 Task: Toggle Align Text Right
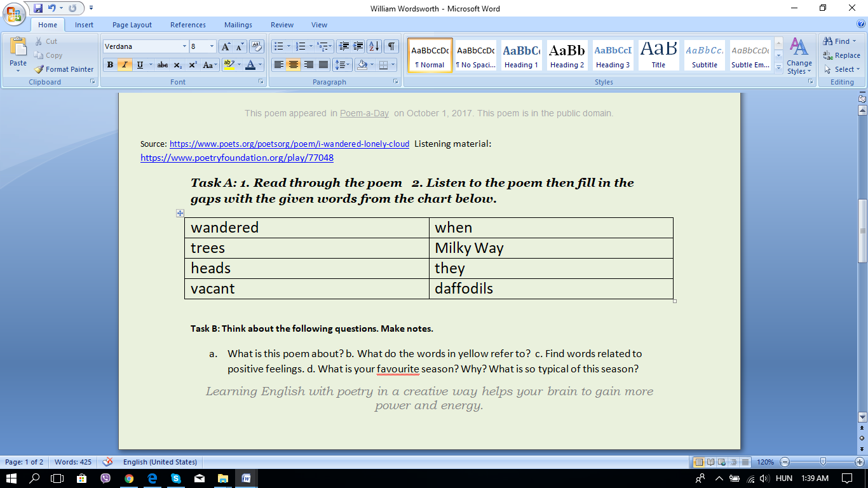(308, 65)
